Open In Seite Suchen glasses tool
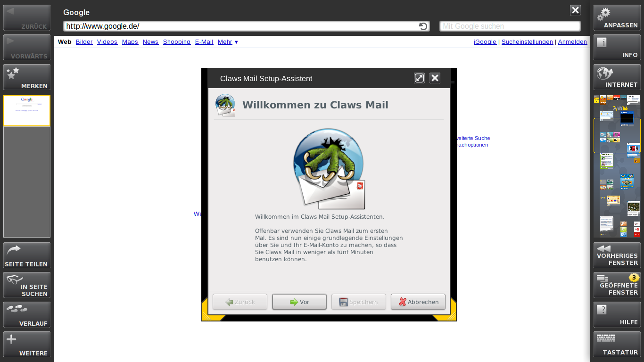Viewport: 644px width, 362px height. pyautogui.click(x=26, y=285)
